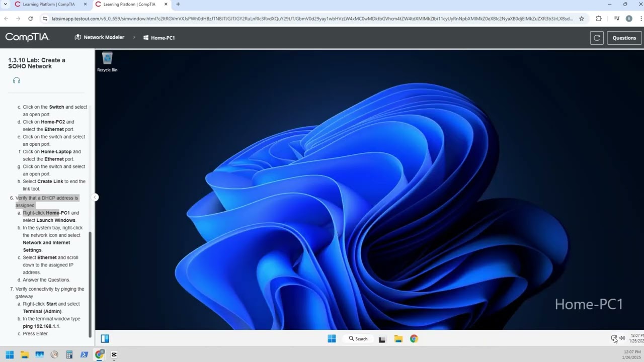This screenshot has height=362, width=644.
Task: Click the lab title '1.3.10 Lab: Create a SOHO Network'
Action: (x=37, y=63)
